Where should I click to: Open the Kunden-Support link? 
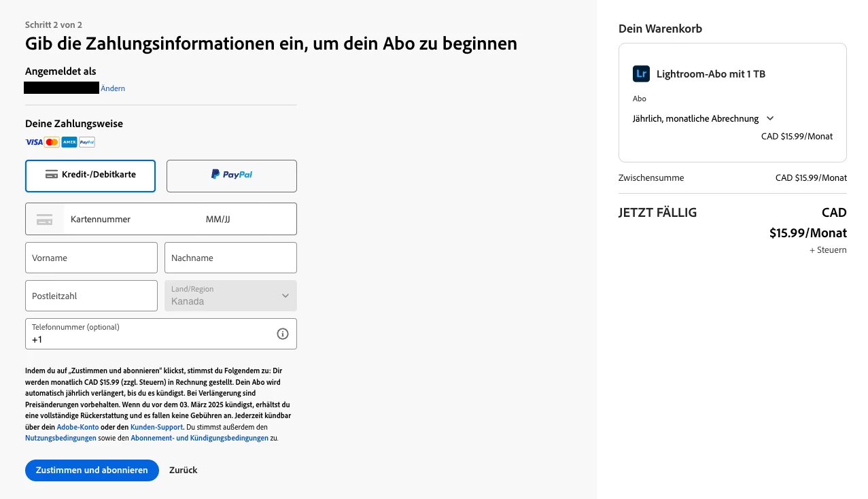(156, 427)
